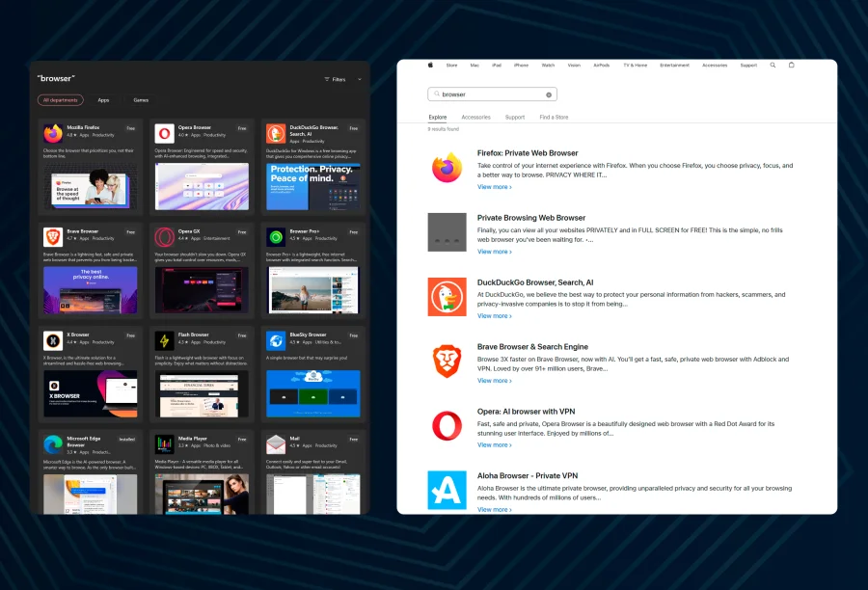Click the Microsoft Edge Browser icon

pyautogui.click(x=52, y=443)
